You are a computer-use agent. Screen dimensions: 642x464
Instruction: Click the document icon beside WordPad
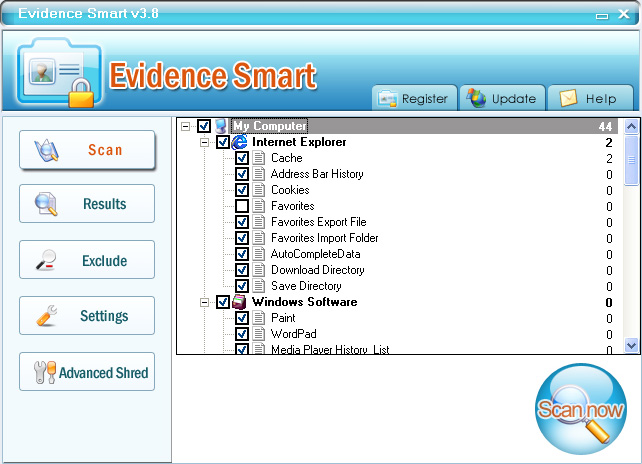pos(258,334)
